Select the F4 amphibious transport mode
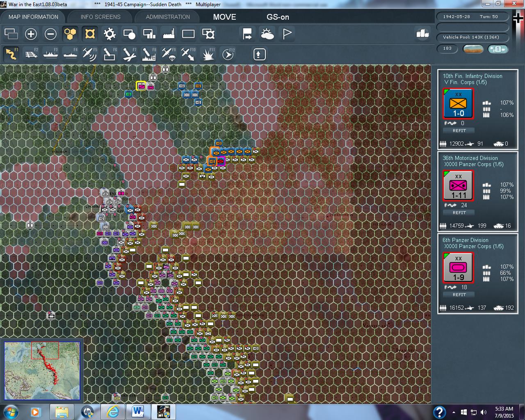525x420 pixels. pyautogui.click(x=70, y=54)
